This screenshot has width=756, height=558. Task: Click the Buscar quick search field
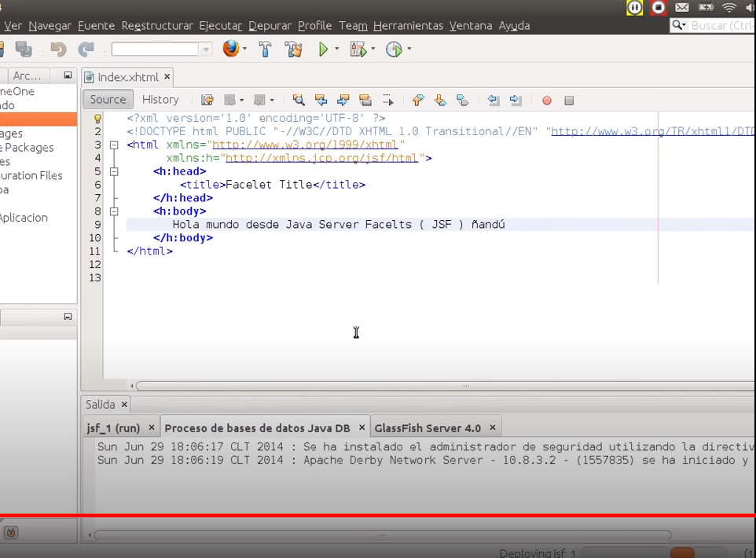[x=714, y=25]
